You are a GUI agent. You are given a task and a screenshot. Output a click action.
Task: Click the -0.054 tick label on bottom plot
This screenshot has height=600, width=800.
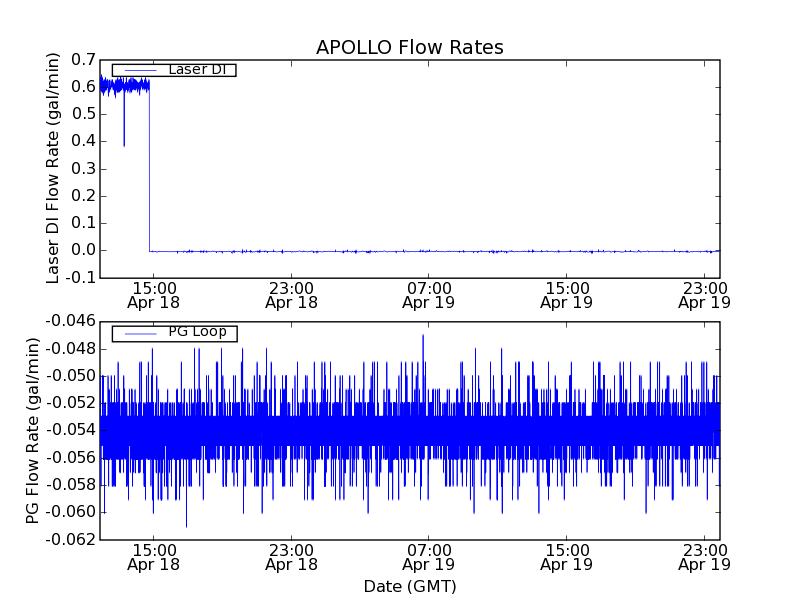point(70,431)
